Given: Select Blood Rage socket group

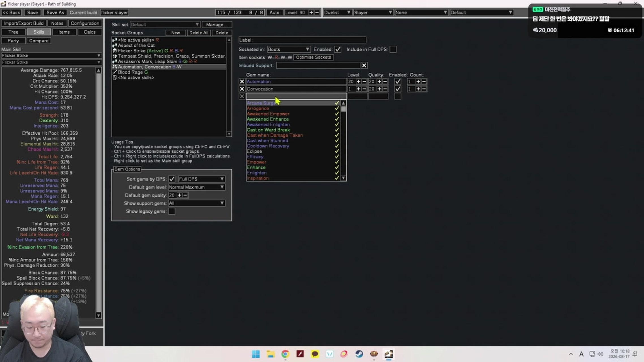Looking at the screenshot, I should 169,72.
